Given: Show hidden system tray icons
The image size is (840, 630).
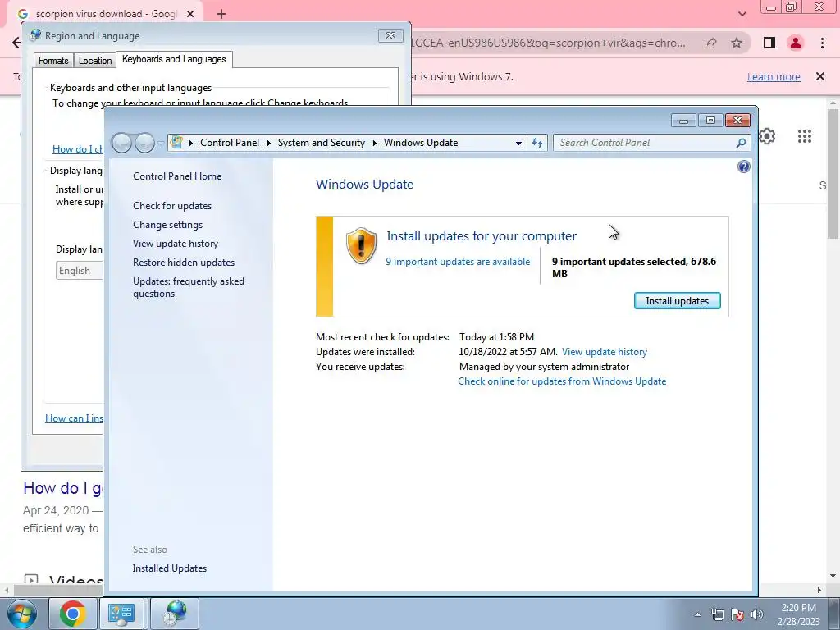Looking at the screenshot, I should click(x=697, y=614).
